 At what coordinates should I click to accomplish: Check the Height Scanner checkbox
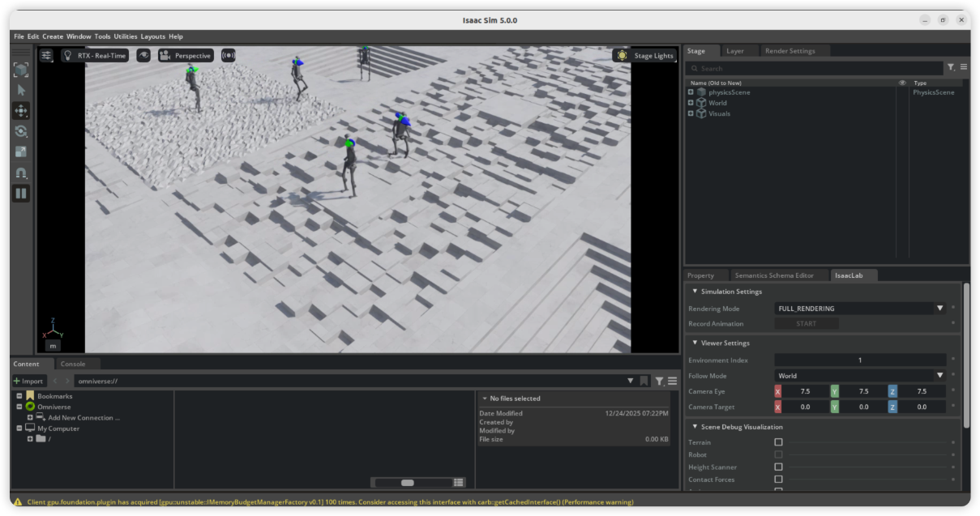point(778,467)
